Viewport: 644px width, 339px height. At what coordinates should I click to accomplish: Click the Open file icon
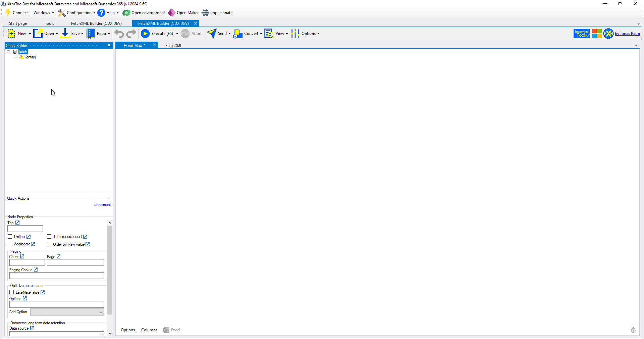pyautogui.click(x=38, y=34)
